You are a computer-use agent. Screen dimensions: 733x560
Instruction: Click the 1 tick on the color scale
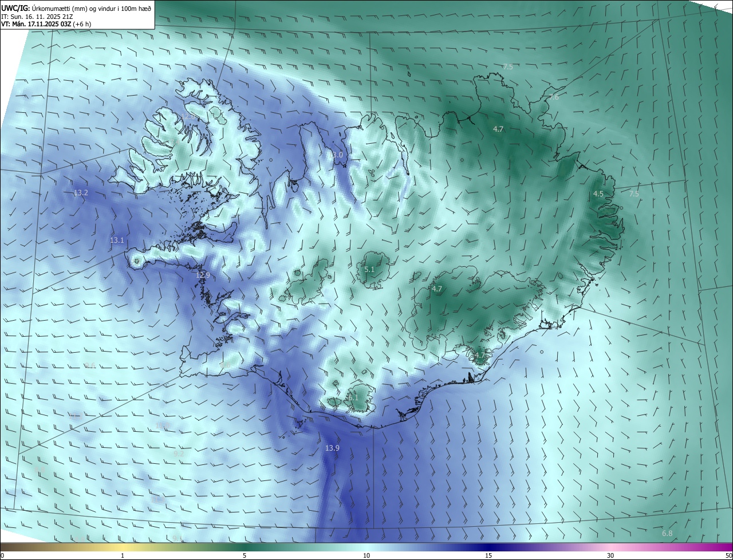coord(123,555)
